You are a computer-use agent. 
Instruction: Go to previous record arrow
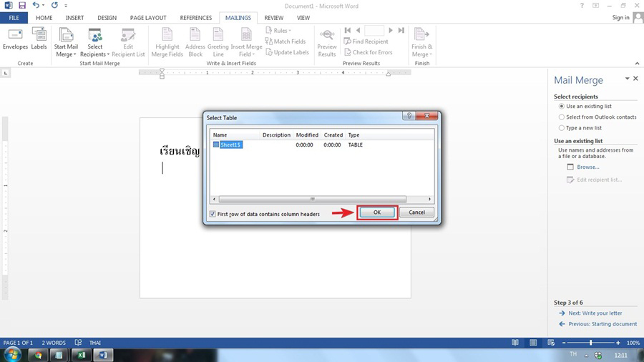tap(358, 30)
